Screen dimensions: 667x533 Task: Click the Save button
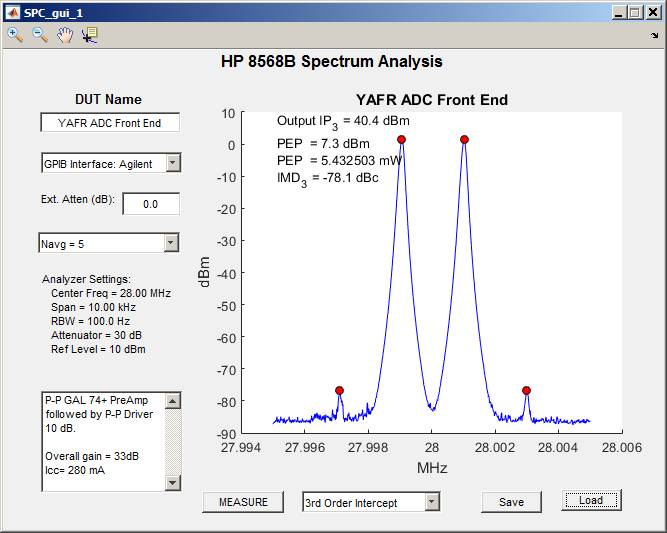511,502
